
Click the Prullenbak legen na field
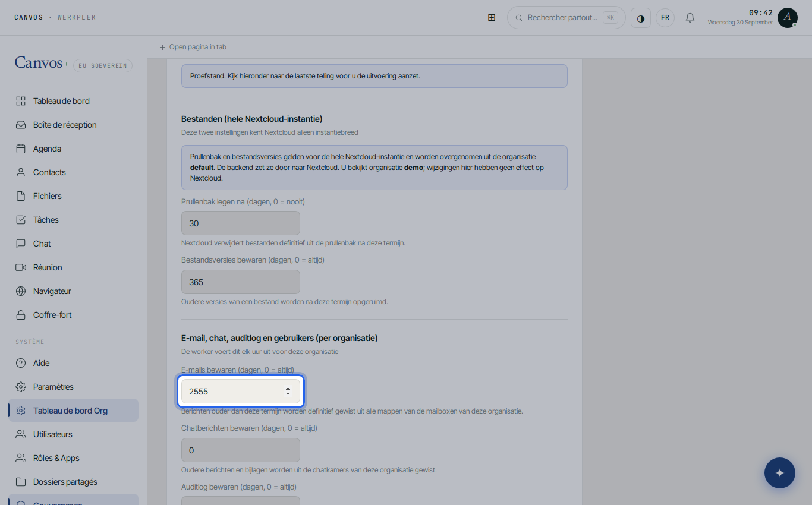(x=241, y=223)
